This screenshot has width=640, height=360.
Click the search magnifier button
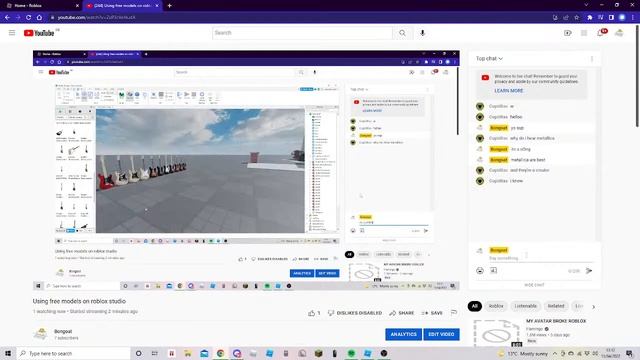[x=402, y=33]
